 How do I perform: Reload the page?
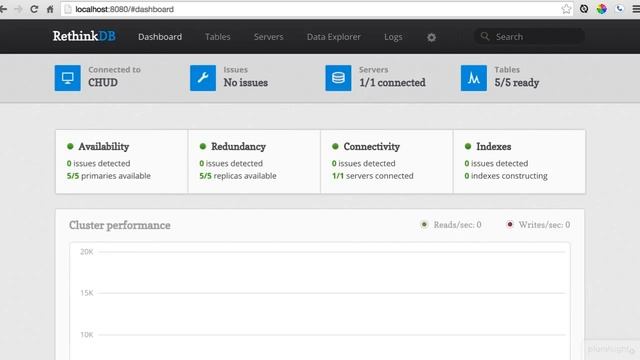click(x=34, y=9)
